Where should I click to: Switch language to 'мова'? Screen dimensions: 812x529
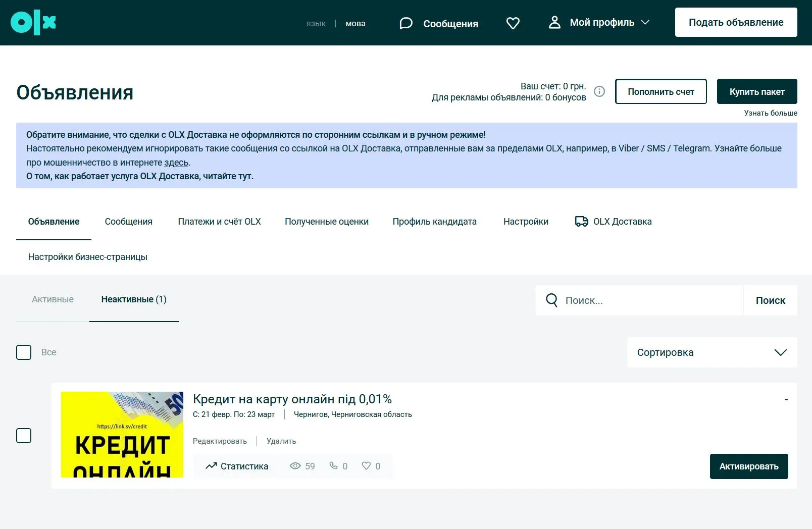click(356, 24)
